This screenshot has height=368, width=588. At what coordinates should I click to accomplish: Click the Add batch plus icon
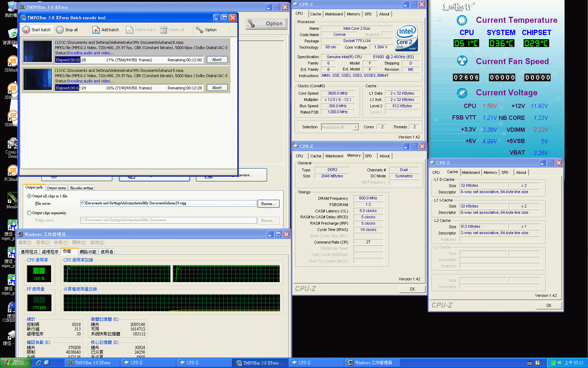pyautogui.click(x=96, y=30)
